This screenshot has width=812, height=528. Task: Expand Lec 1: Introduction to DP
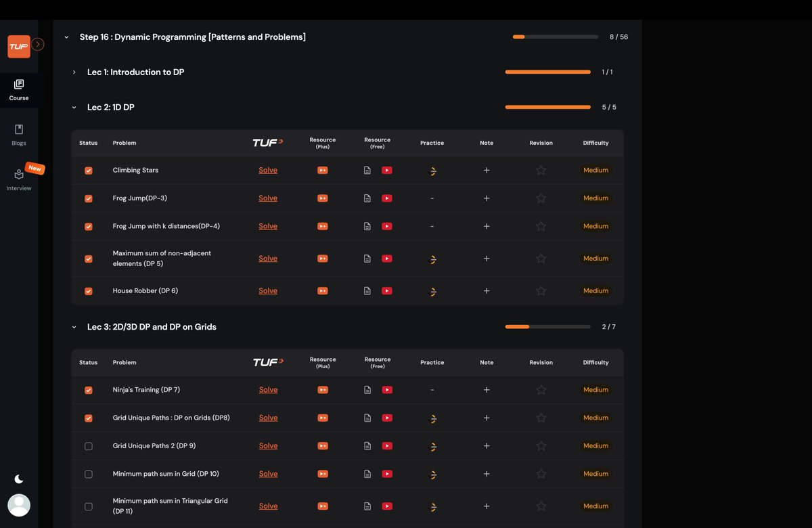point(74,72)
